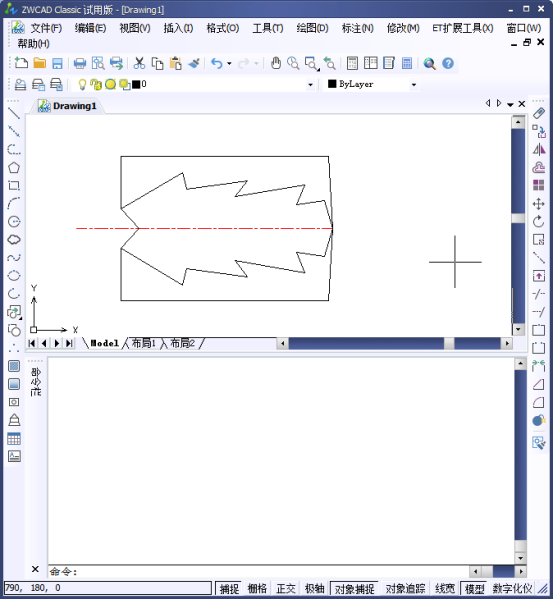554x600 pixels.
Task: Toggle 捕捉 snap mode in status bar
Action: click(x=229, y=588)
